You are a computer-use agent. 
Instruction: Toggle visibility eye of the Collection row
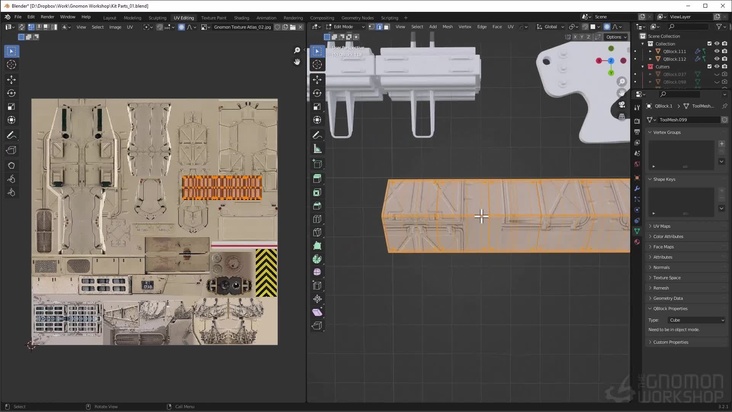point(717,44)
